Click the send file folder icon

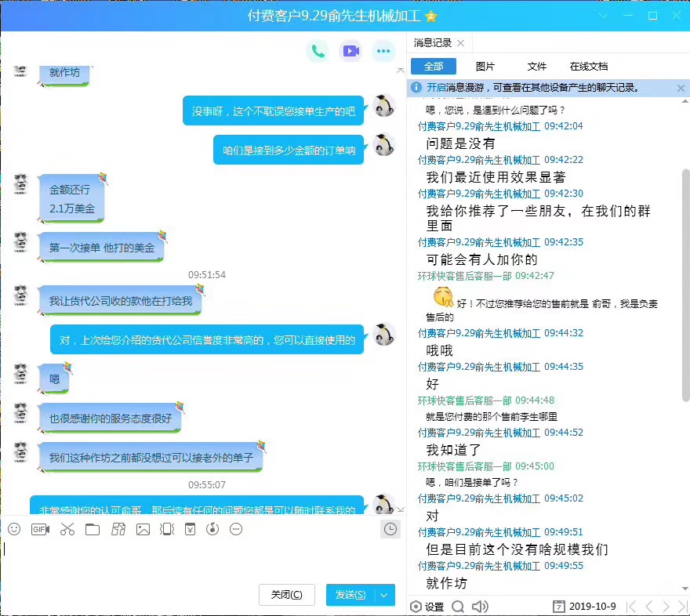[x=93, y=529]
